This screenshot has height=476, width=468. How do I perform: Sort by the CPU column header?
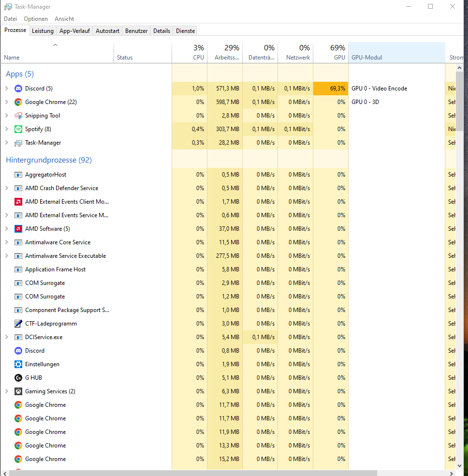[x=190, y=53]
